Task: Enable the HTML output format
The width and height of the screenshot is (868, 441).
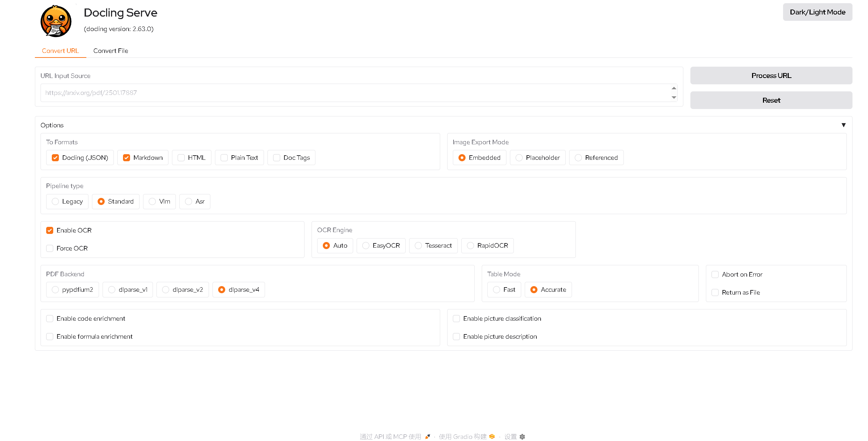Action: tap(181, 158)
